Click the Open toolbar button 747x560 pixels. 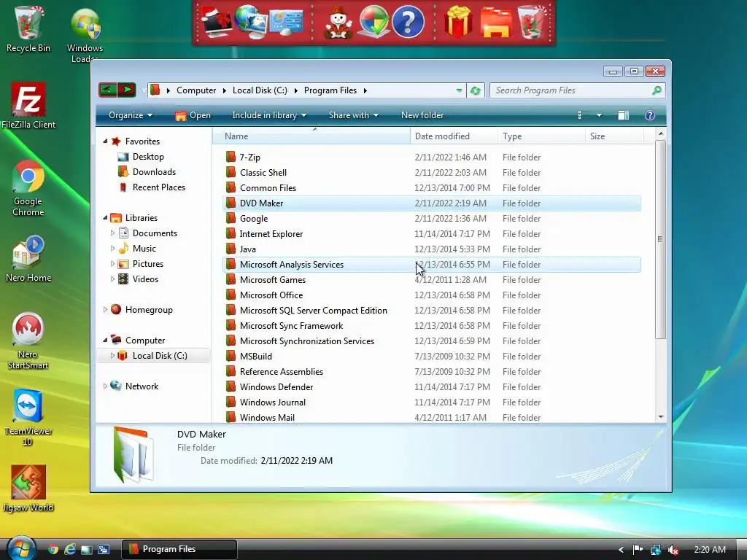193,115
